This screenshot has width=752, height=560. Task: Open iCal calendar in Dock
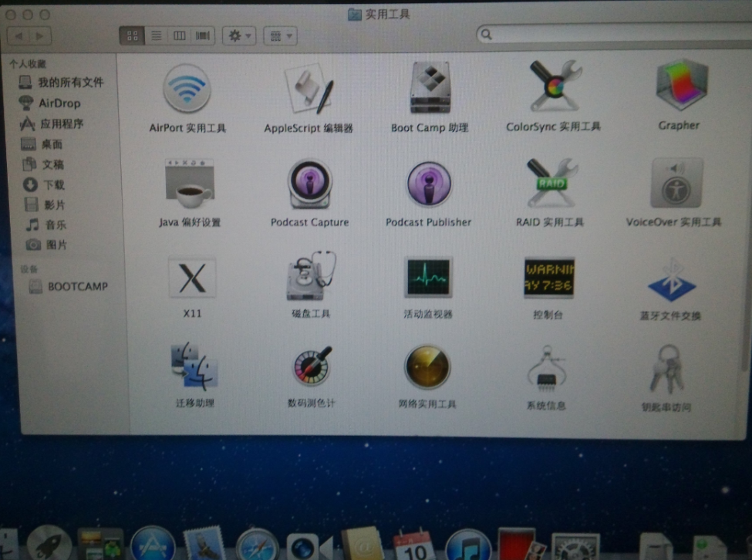[x=413, y=545]
